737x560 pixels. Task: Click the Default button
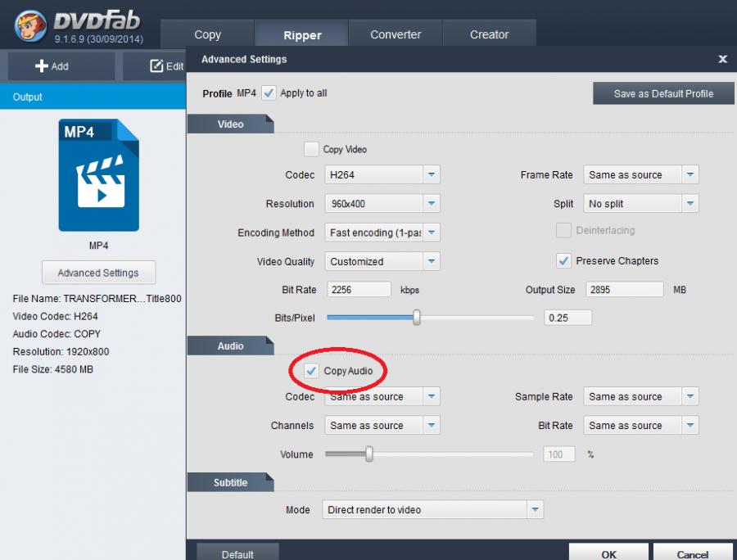(237, 553)
